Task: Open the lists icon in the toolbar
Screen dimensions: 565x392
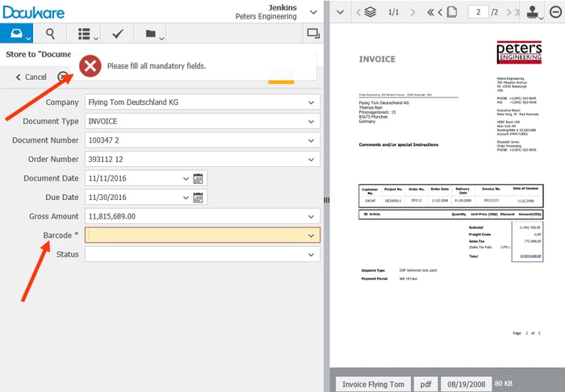Action: click(83, 33)
